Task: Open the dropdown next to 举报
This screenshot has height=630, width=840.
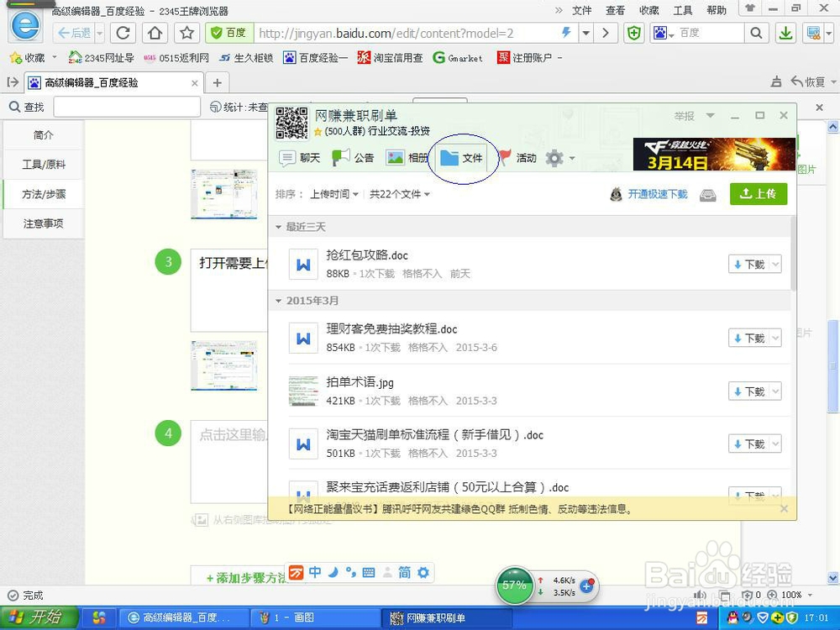Action: [711, 116]
